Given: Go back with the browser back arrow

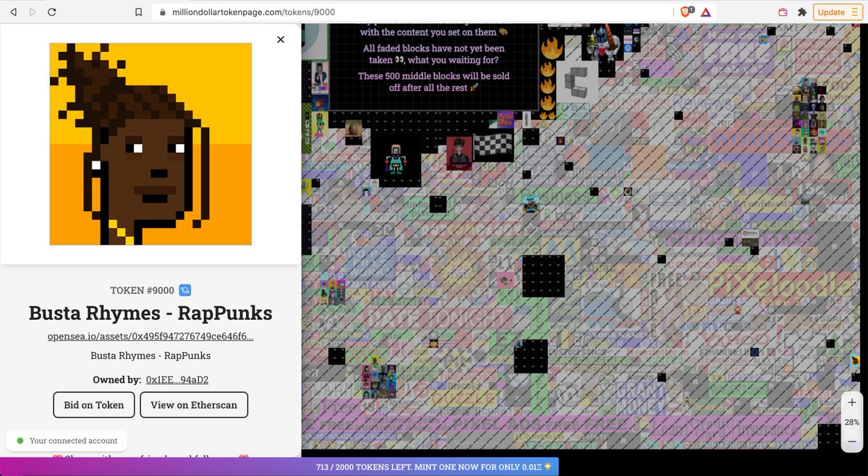Looking at the screenshot, I should [13, 12].
